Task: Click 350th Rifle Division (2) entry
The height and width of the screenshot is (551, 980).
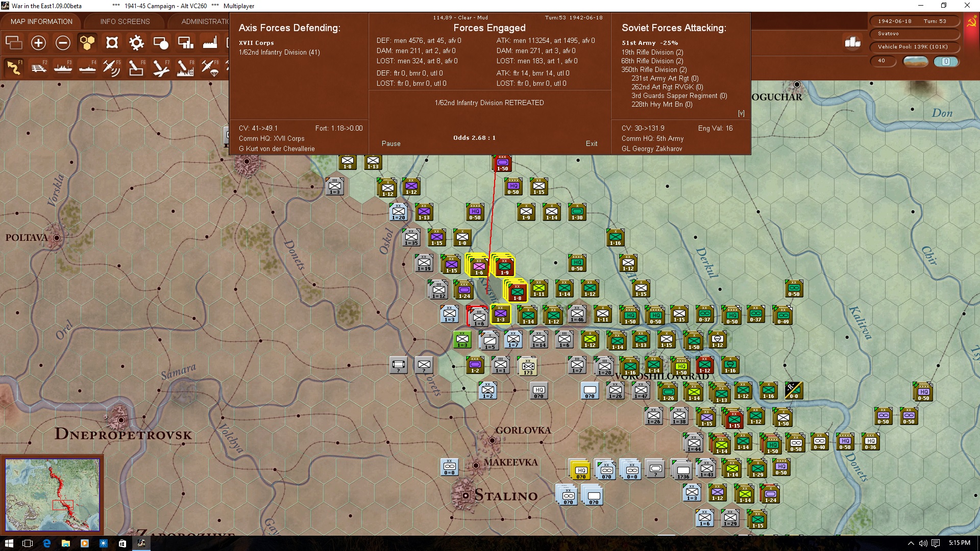Action: point(654,70)
